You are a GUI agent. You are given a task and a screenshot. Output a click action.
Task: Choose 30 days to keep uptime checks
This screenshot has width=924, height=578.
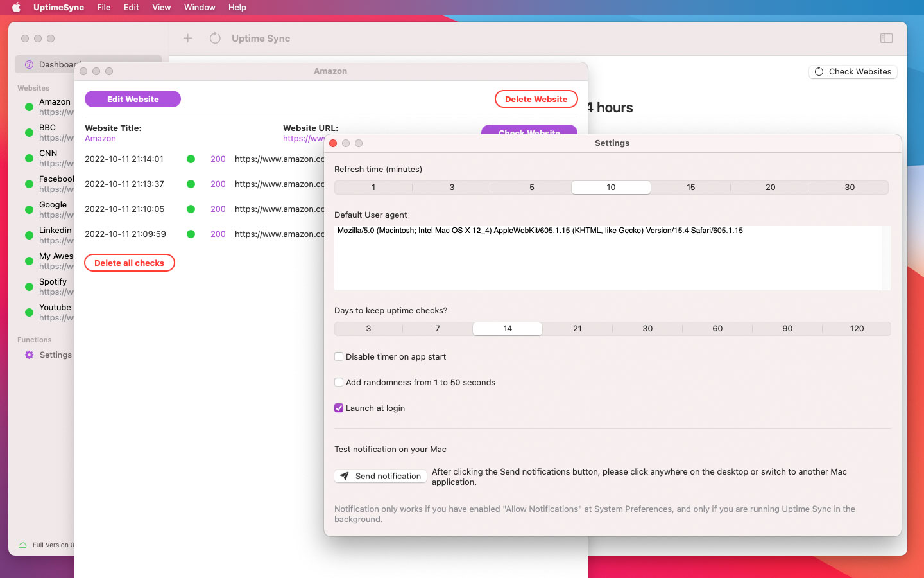click(x=647, y=329)
